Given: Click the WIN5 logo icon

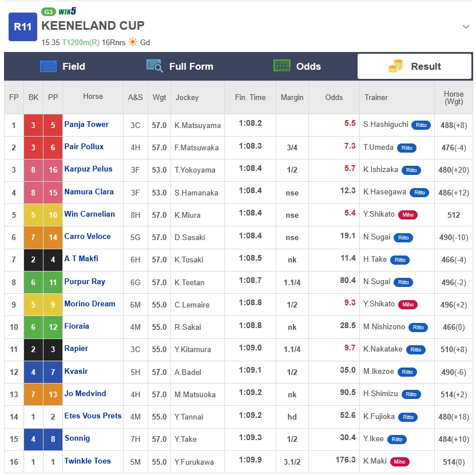Looking at the screenshot, I should (68, 11).
